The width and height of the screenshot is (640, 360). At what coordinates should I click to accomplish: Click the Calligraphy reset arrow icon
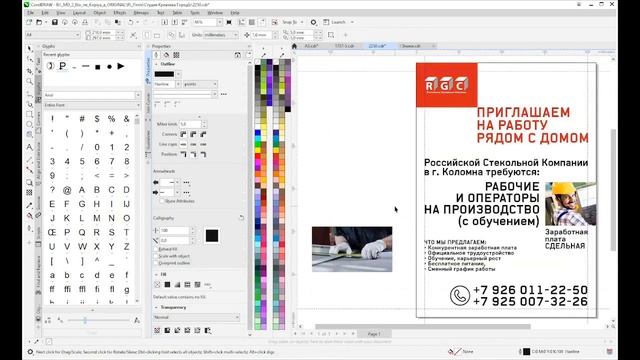241,218
